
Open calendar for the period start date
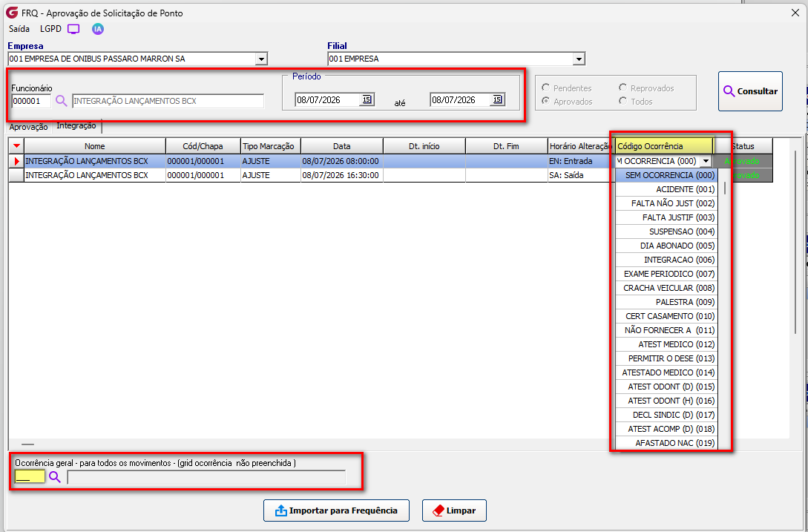click(367, 99)
